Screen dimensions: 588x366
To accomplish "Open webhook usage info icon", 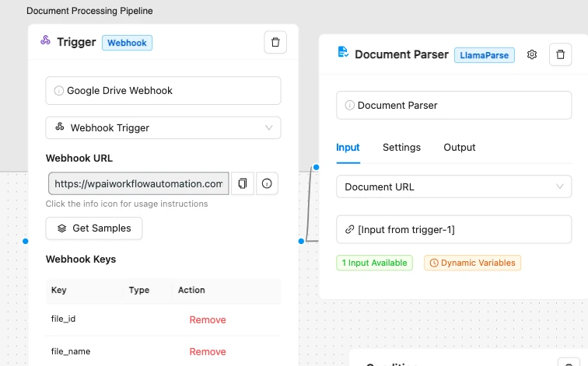I will tap(267, 183).
